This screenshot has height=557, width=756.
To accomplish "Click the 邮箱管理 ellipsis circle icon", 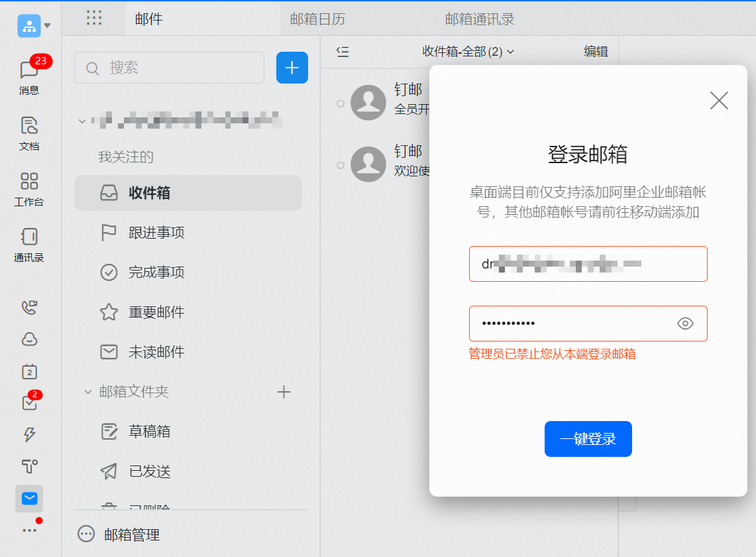I will 86,534.
